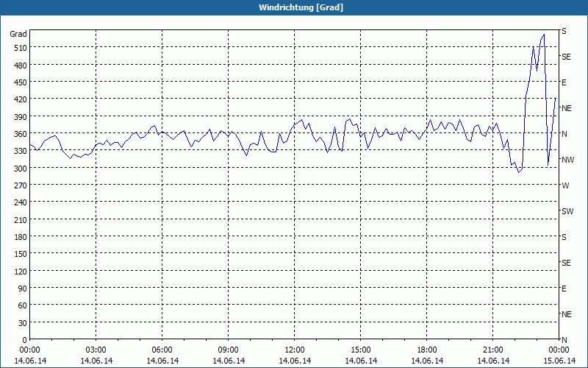Viewport: 588px width, 368px height.
Task: Select the 15.06.14 date label
Action: [559, 361]
